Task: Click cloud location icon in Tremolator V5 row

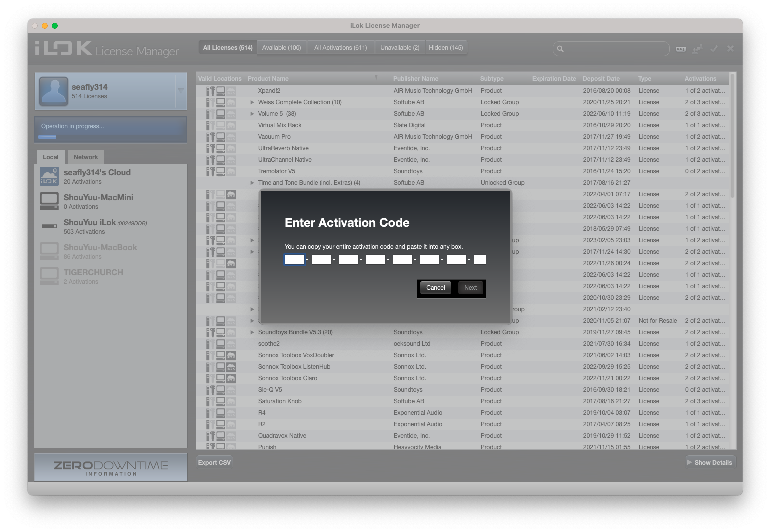Action: [x=231, y=171]
